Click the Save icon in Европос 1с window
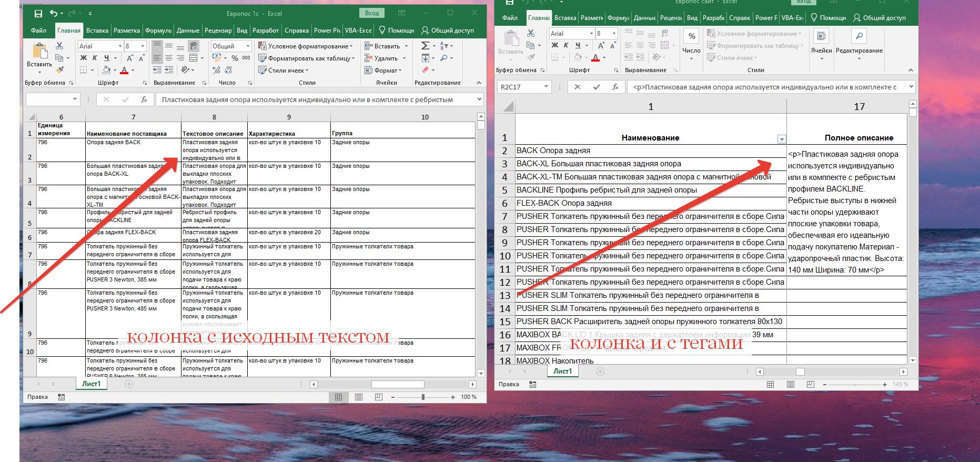This screenshot has height=462, width=980. [x=38, y=13]
